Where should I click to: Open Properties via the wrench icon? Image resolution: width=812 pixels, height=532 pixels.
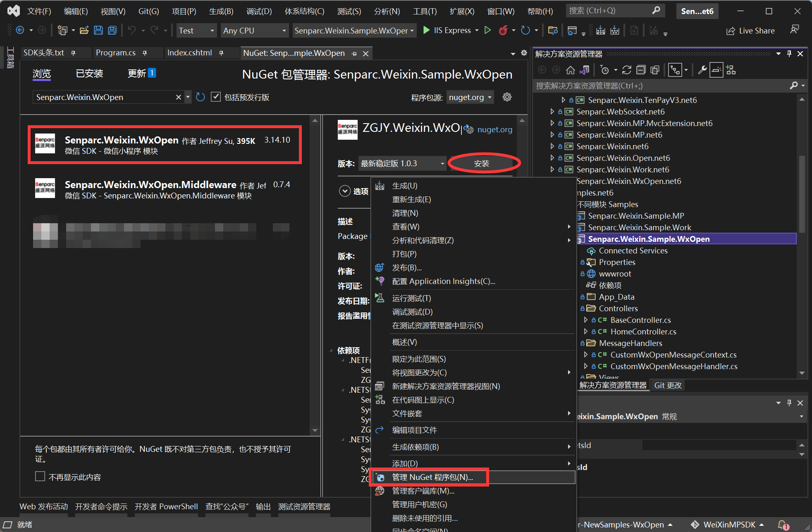pyautogui.click(x=703, y=69)
